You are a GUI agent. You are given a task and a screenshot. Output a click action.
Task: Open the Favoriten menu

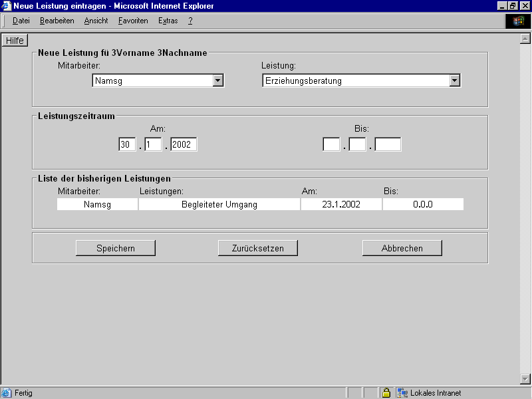[133, 21]
